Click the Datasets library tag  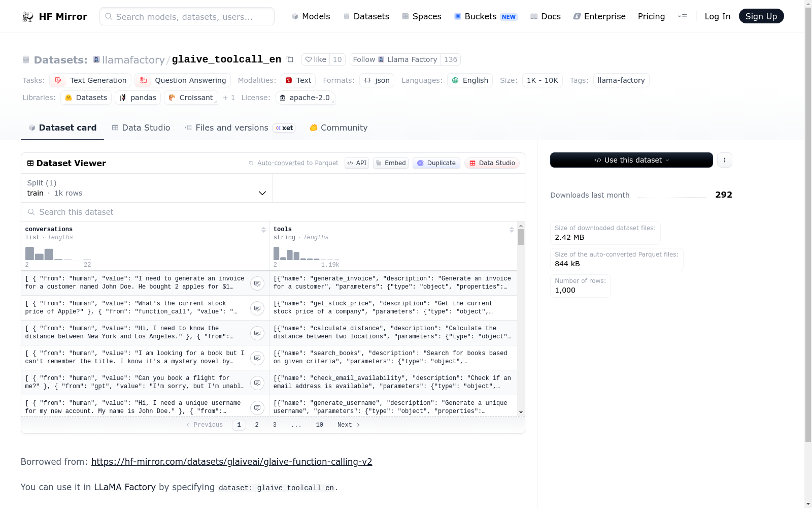click(x=86, y=98)
